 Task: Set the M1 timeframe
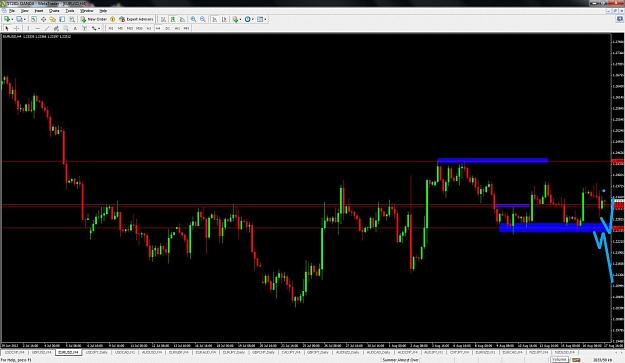click(111, 28)
